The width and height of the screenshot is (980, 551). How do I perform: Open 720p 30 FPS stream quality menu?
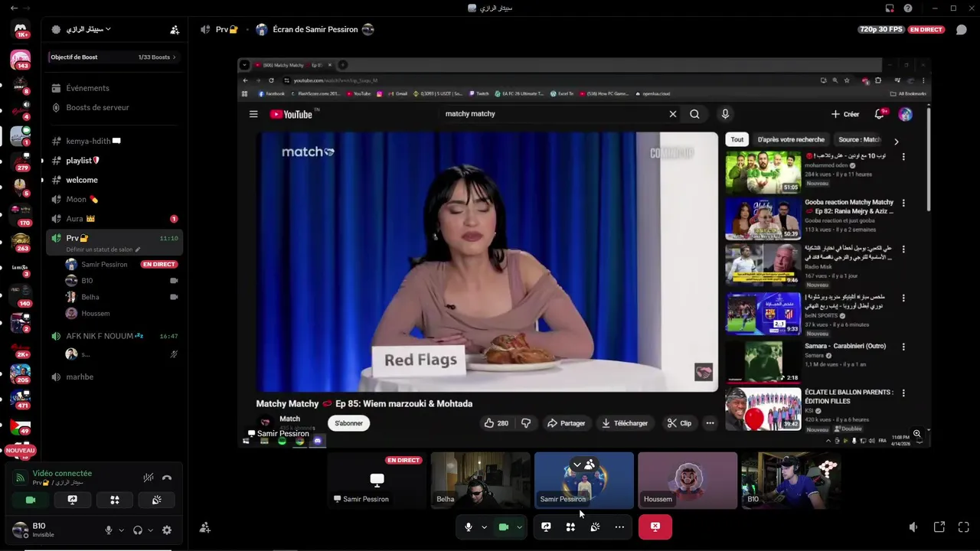(x=881, y=29)
